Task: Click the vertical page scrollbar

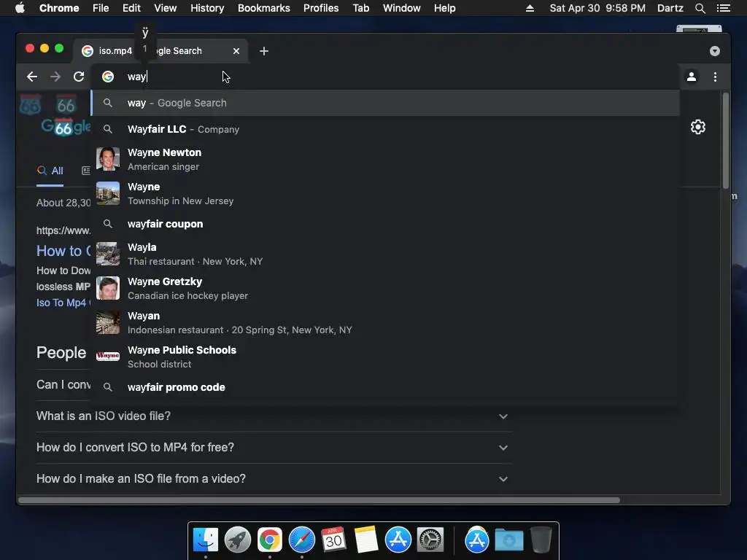Action: [726, 141]
